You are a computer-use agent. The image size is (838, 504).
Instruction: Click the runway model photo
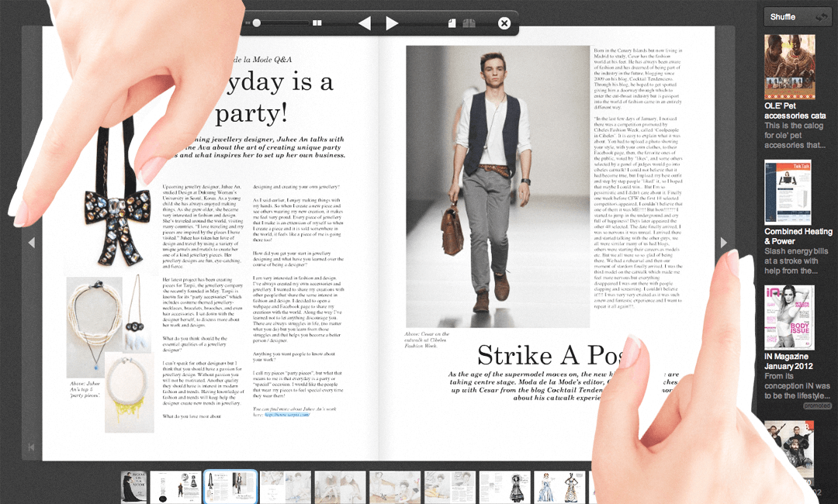click(x=497, y=186)
